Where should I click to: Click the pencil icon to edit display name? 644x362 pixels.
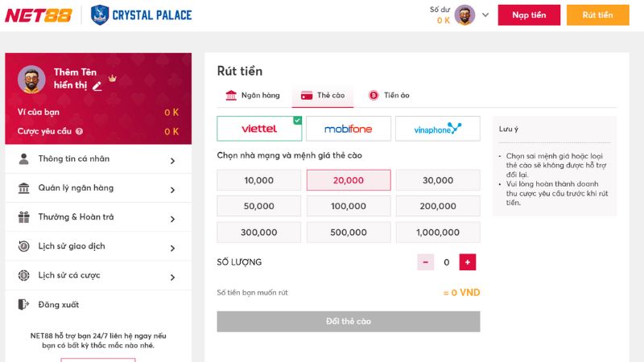point(97,85)
